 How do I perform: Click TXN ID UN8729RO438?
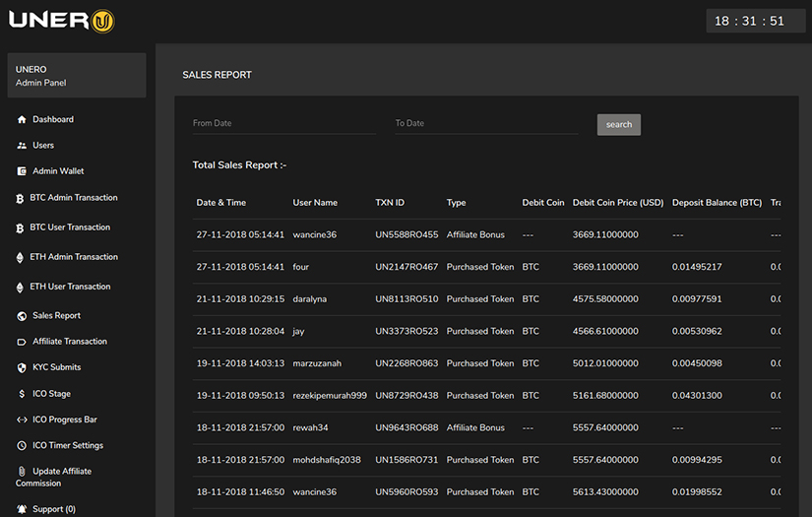406,395
